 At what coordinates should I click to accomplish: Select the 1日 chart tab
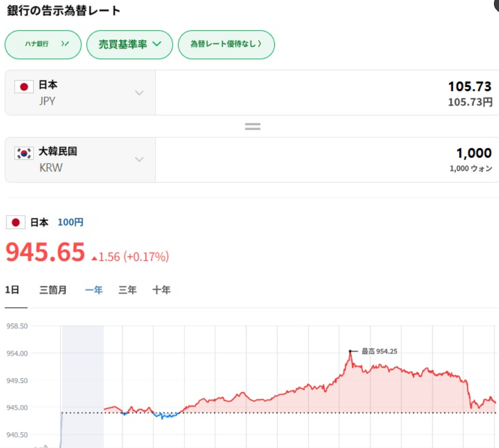12,290
